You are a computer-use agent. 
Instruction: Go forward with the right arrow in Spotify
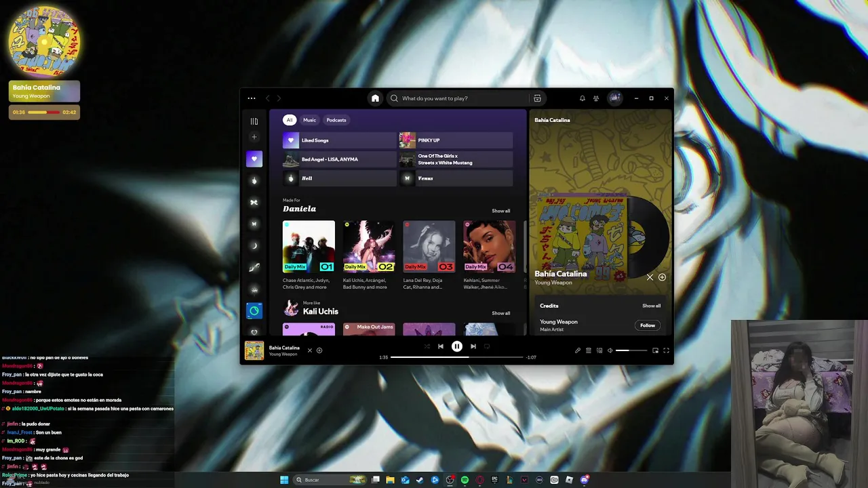pos(279,98)
